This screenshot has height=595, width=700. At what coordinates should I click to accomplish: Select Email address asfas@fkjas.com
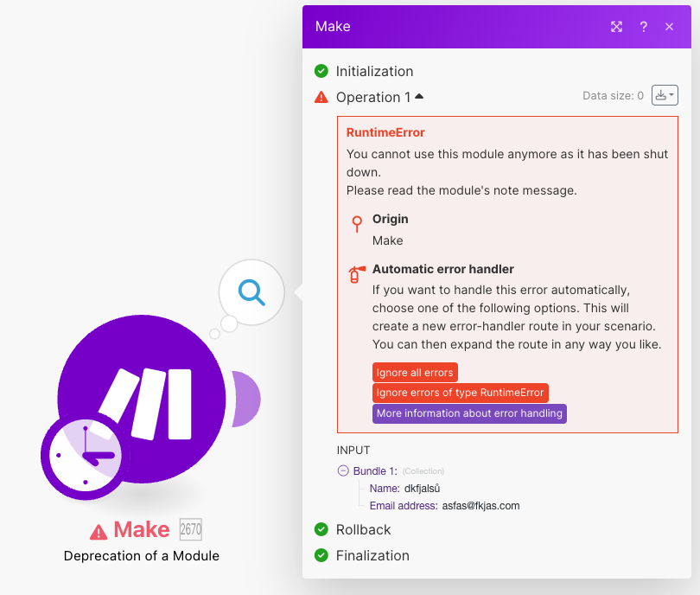480,506
